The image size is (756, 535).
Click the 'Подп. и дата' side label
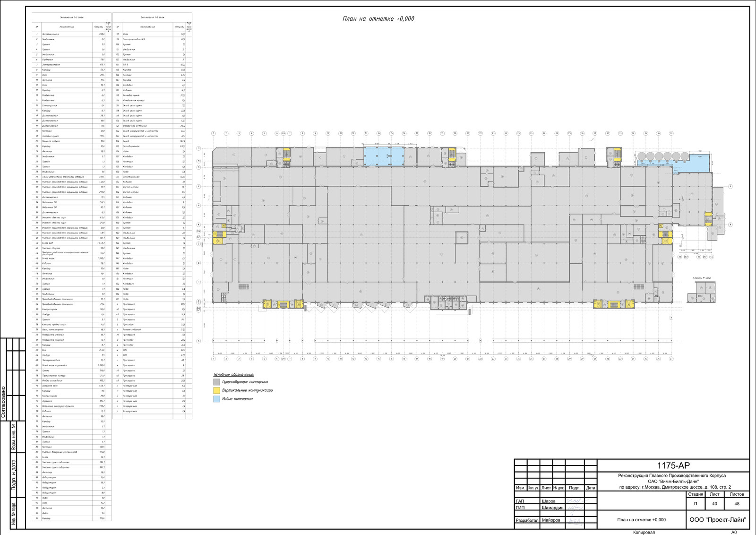tap(14, 474)
